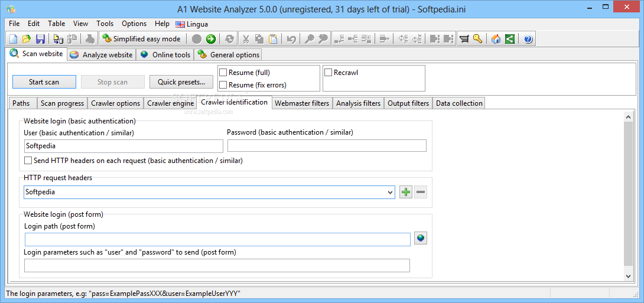
Task: Click the User basic authentication field
Action: coord(123,146)
